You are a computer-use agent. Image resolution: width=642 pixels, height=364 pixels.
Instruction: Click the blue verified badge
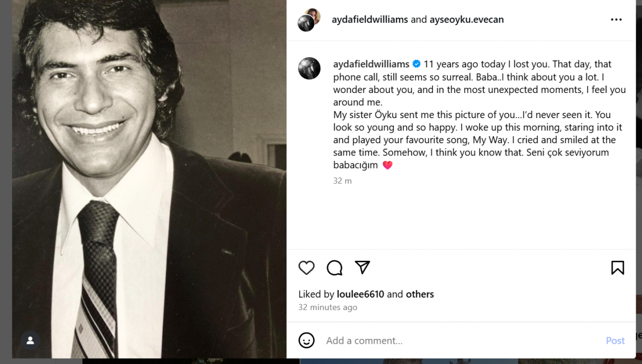(x=416, y=64)
